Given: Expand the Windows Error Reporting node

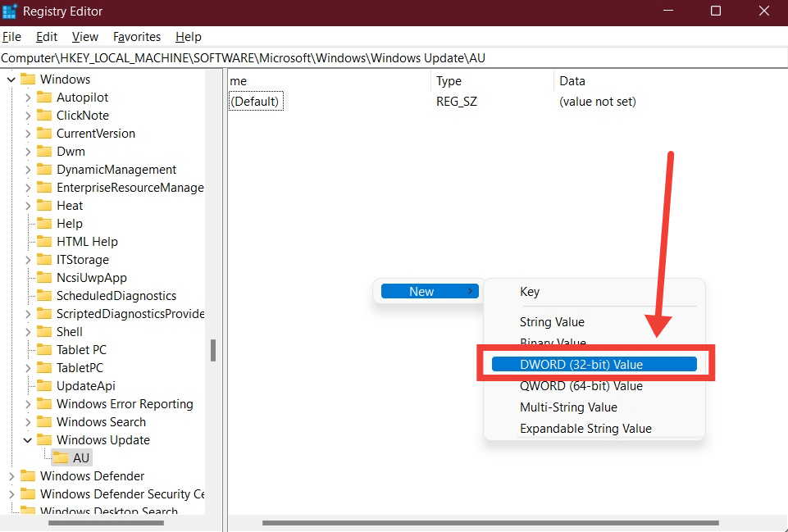Looking at the screenshot, I should click(27, 404).
